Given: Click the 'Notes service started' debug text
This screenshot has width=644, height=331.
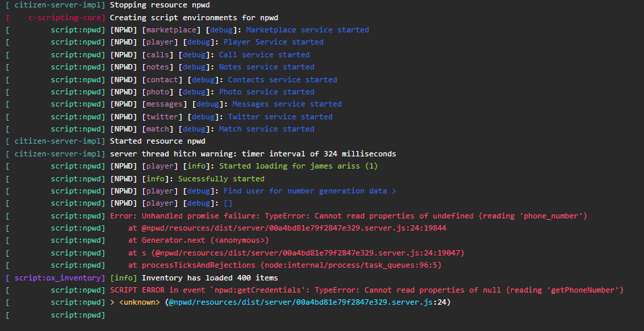Looking at the screenshot, I should tap(266, 67).
